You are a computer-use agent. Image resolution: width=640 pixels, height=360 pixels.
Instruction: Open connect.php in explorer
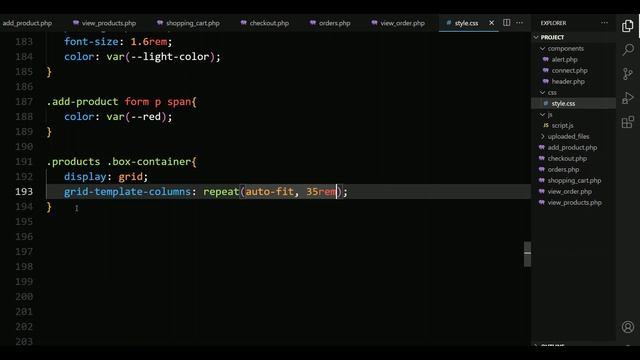click(x=569, y=70)
